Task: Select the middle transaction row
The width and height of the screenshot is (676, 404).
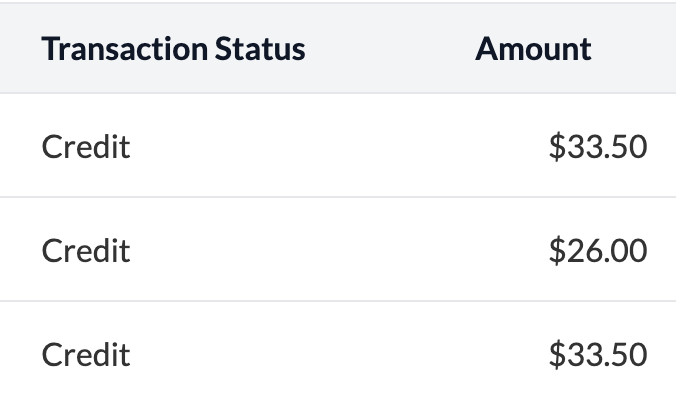Action: pos(338,250)
